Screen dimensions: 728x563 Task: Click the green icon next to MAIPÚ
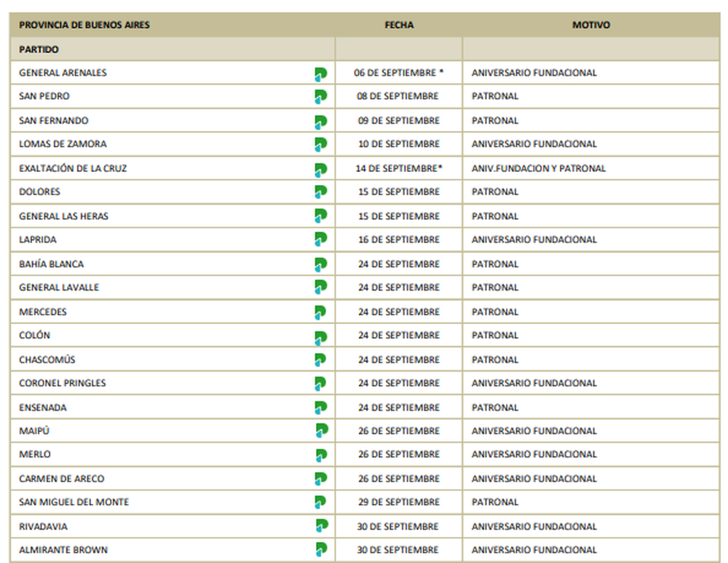pos(321,431)
